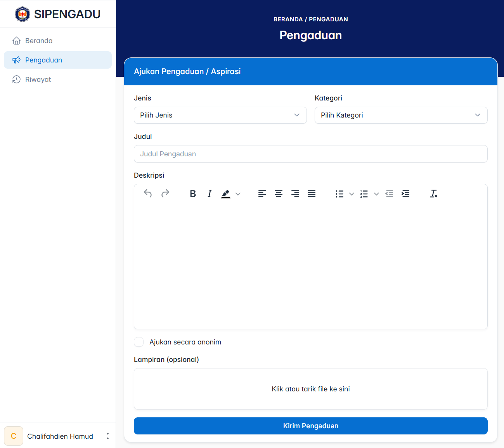Screen dimensions: 504x448
Task: Click the undo arrow in editor toolbar
Action: [x=148, y=194]
